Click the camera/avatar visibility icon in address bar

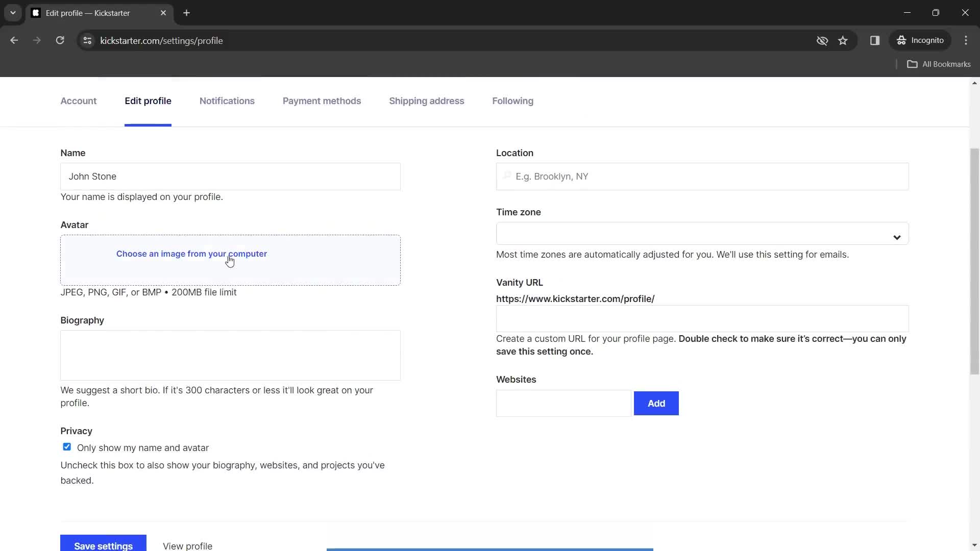coord(822,40)
